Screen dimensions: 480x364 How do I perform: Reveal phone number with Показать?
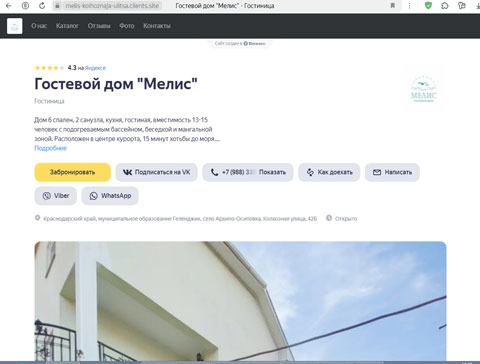pos(272,172)
